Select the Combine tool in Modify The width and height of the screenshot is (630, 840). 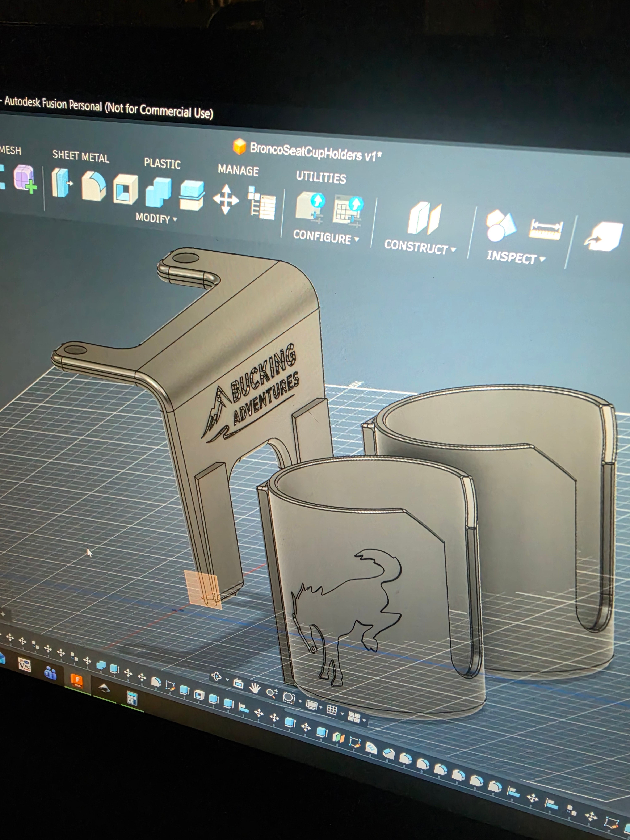pyautogui.click(x=158, y=193)
